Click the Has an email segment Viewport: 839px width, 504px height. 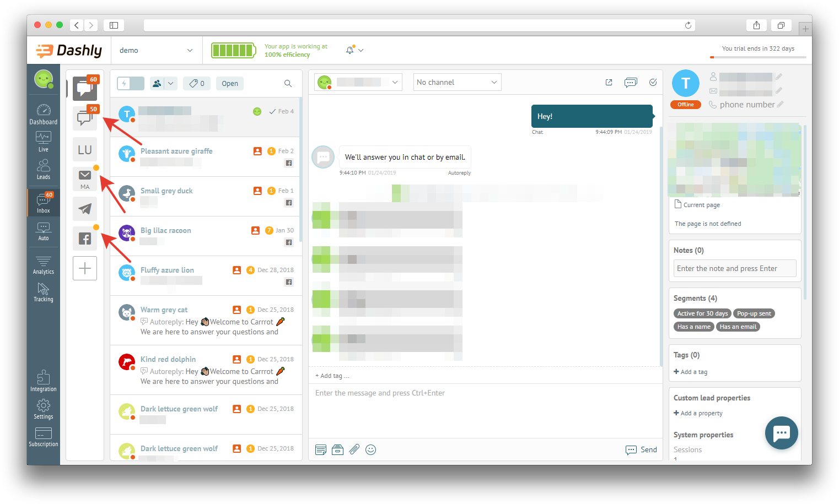(738, 327)
